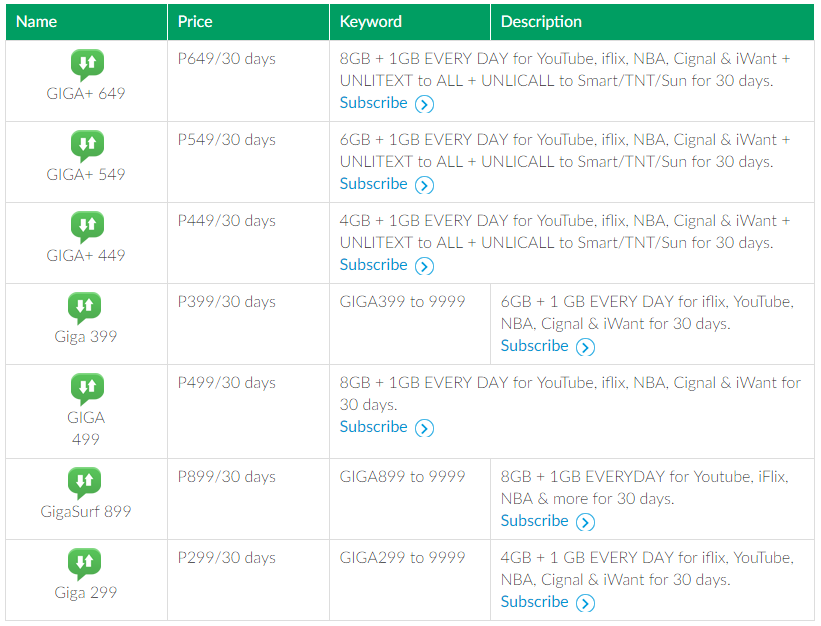This screenshot has width=821, height=626.
Task: Click the GigaSurf 899 description starting 8GB + 1GB EVERYDAY
Action: click(x=645, y=488)
